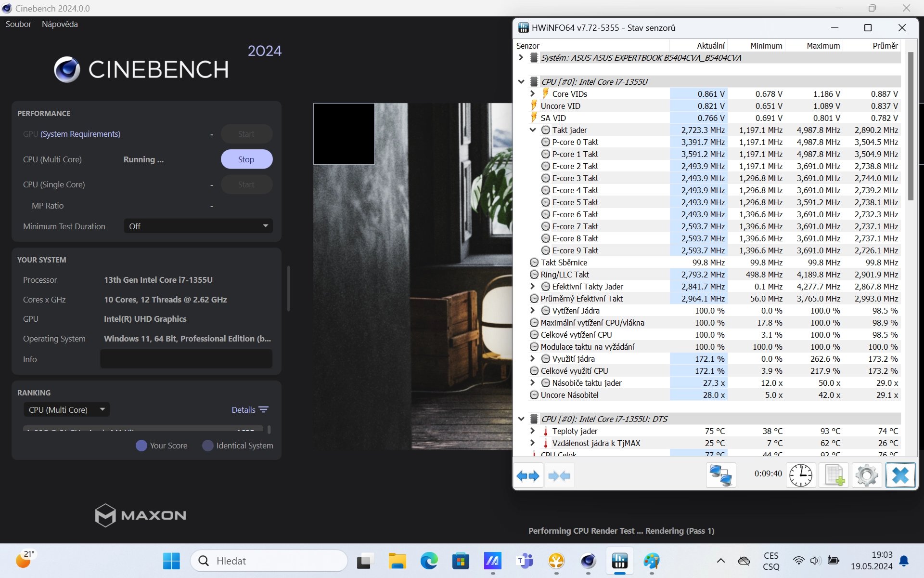924x578 pixels.
Task: Click the GPU System Requirements link
Action: point(80,134)
